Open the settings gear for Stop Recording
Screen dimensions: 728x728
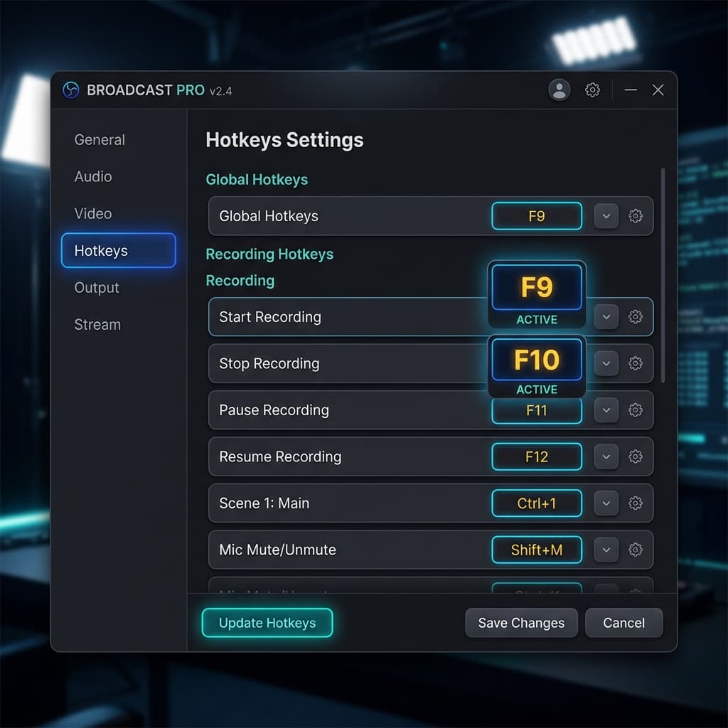636,363
